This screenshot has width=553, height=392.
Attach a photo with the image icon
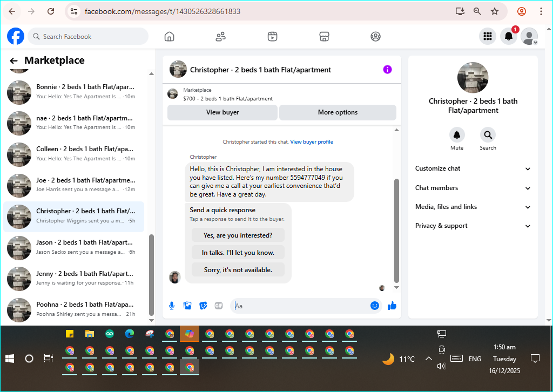[187, 306]
